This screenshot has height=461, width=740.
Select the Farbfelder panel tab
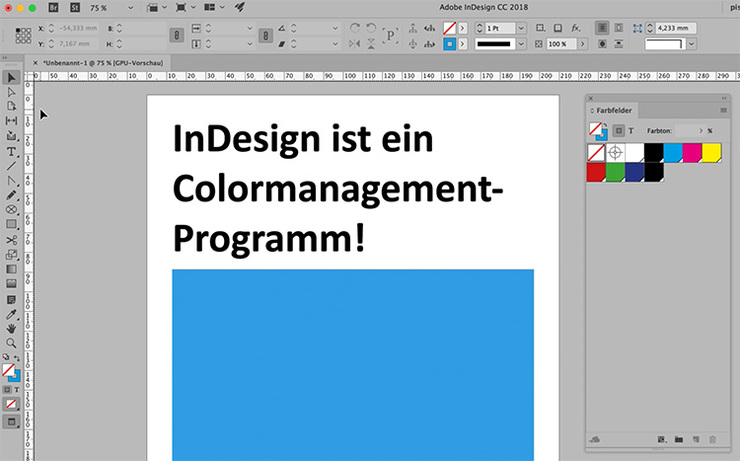[611, 110]
